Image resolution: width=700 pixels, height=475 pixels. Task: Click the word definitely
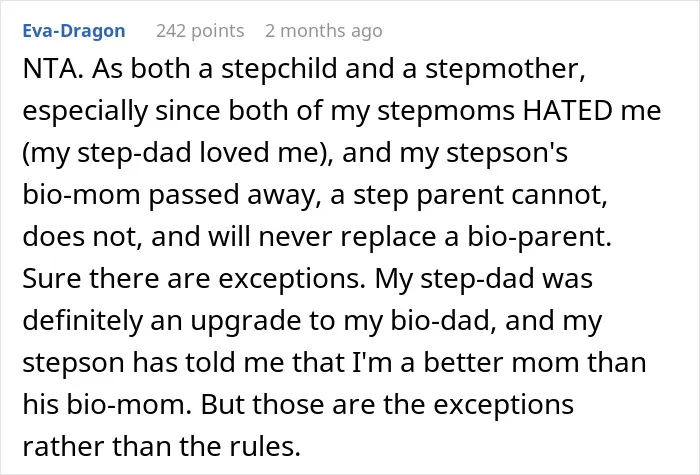[x=82, y=321]
